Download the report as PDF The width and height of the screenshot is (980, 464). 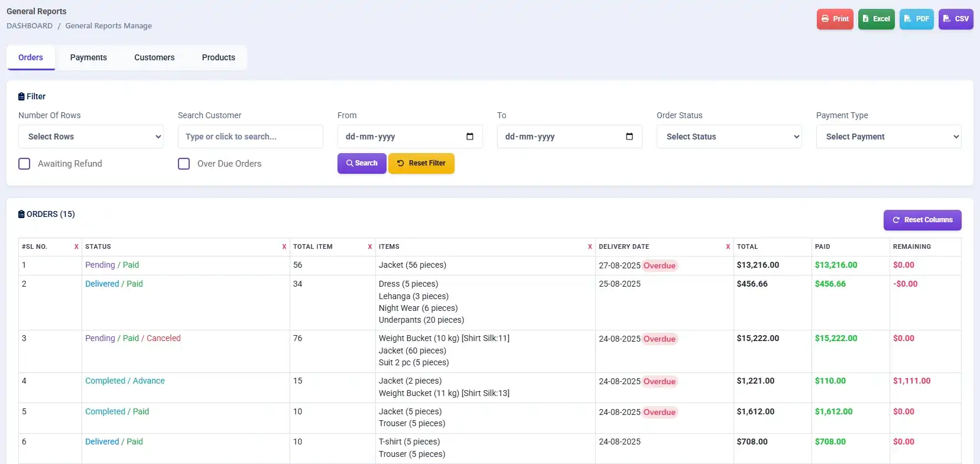(x=916, y=19)
